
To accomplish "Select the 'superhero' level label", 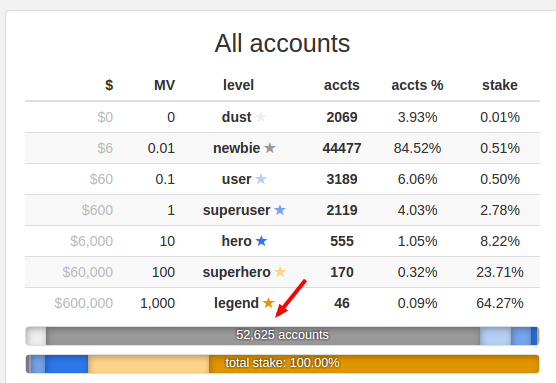I will click(237, 272).
